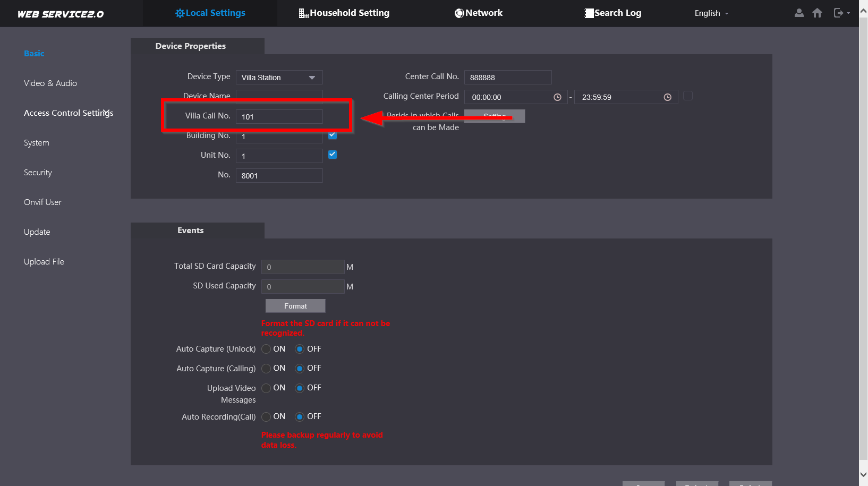Click the user account icon

pyautogui.click(x=799, y=13)
